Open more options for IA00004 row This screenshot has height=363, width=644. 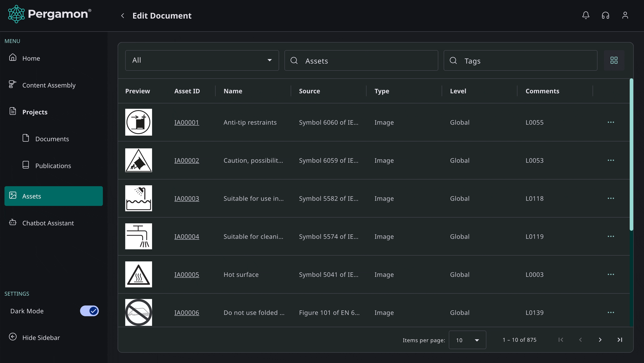tap(611, 236)
